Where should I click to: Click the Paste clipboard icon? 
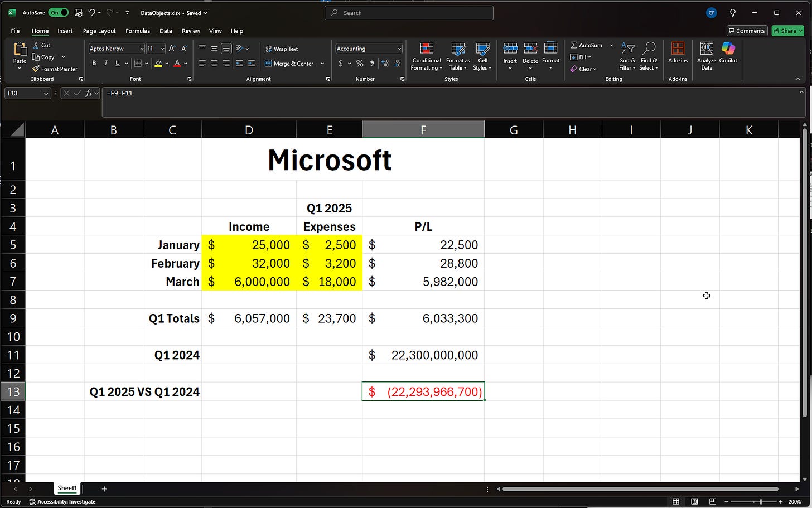point(20,50)
